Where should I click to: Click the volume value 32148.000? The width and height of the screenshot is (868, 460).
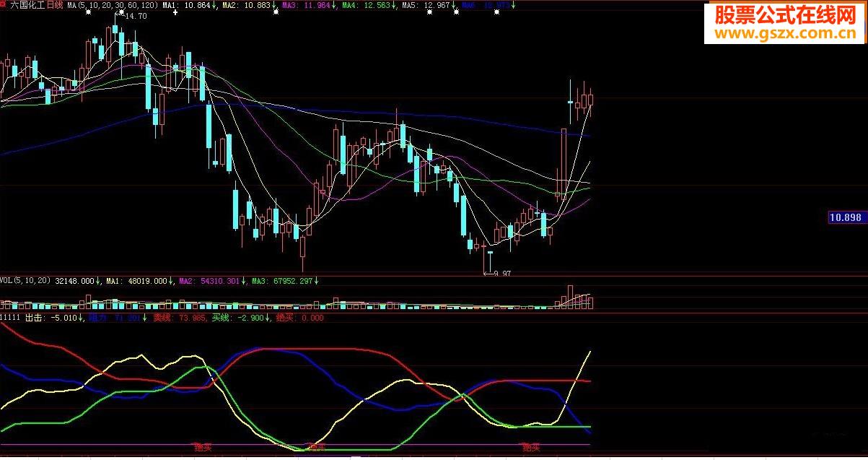tap(75, 280)
